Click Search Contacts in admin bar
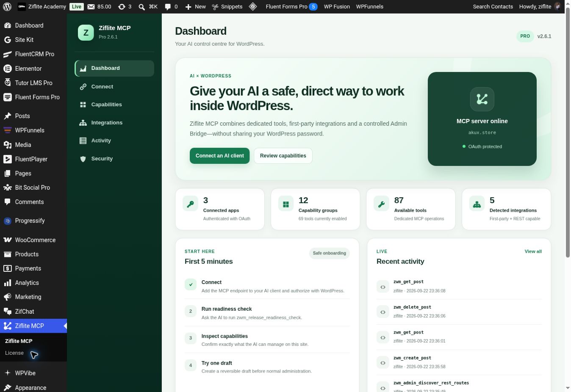This screenshot has height=392, width=571. 493,7
